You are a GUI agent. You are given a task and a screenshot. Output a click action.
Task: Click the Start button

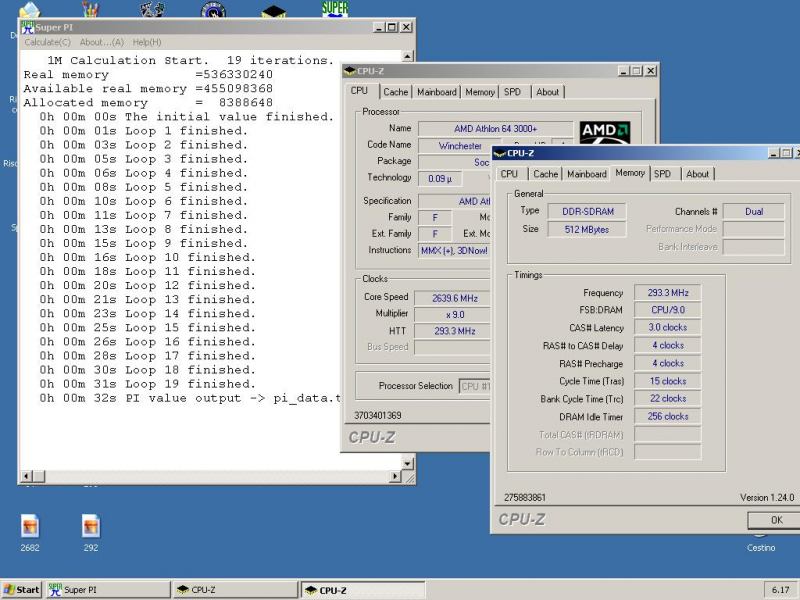[21, 590]
